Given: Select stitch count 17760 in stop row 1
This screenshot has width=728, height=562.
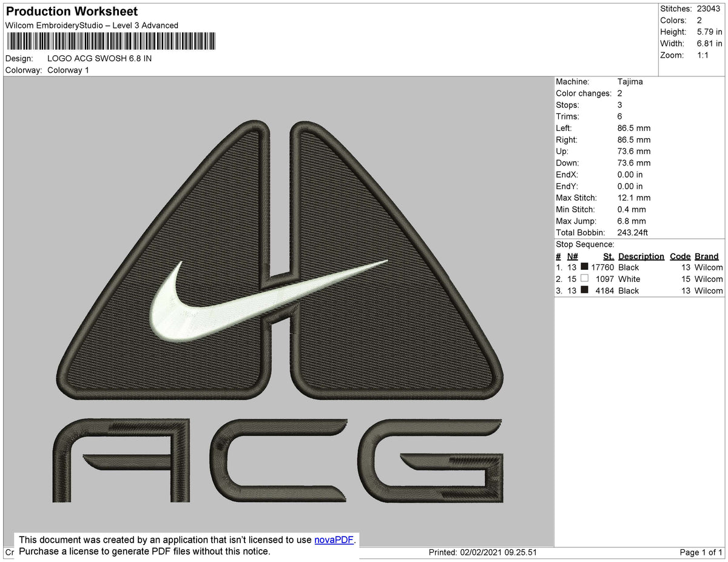Looking at the screenshot, I should pyautogui.click(x=602, y=267).
